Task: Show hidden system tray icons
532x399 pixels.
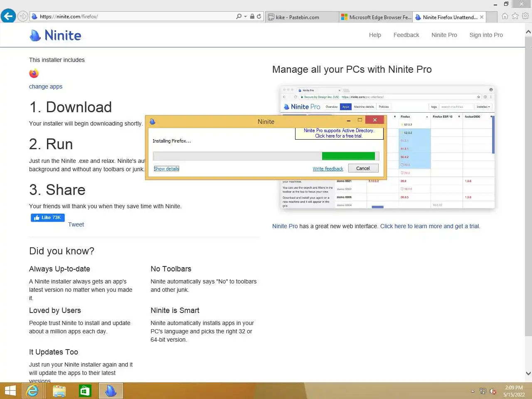Action: pos(473,391)
